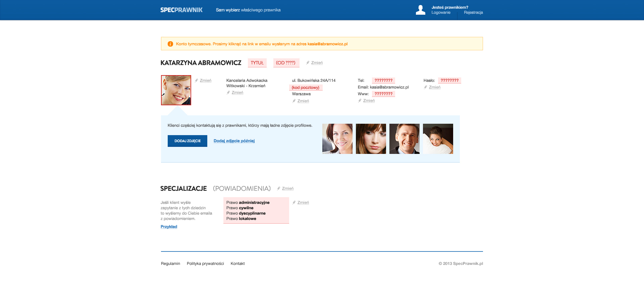This screenshot has width=644, height=285.
Task: Click the (POWIADOMIENIA) heading
Action: 242,188
